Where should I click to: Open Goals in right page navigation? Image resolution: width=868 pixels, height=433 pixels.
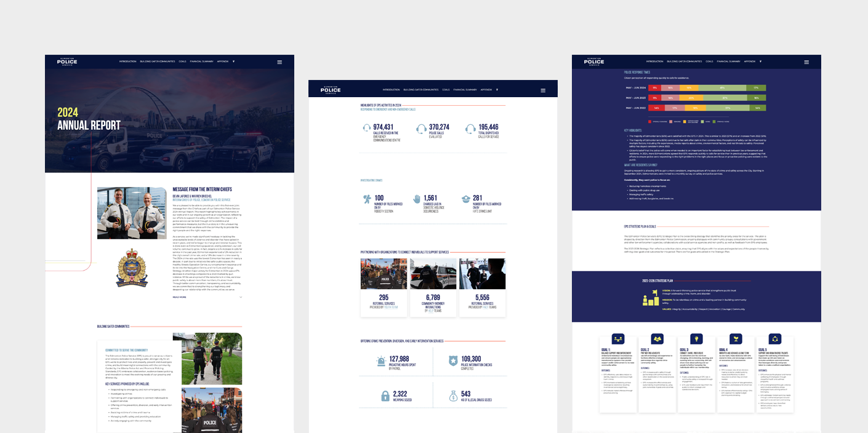[x=710, y=62]
